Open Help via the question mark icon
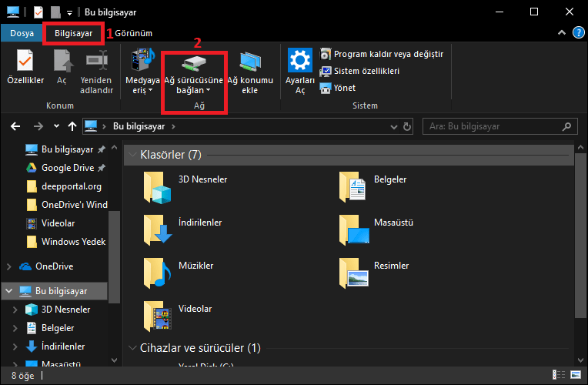 (x=578, y=32)
